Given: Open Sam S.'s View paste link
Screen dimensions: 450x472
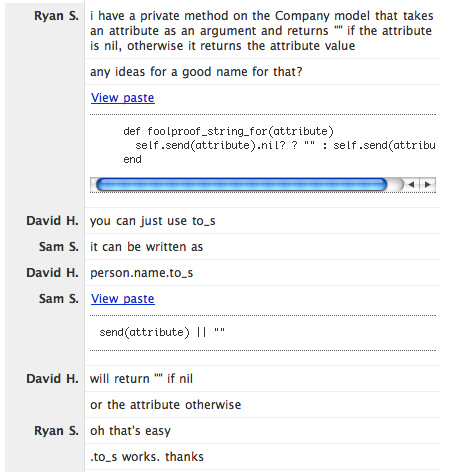Looking at the screenshot, I should click(123, 299).
